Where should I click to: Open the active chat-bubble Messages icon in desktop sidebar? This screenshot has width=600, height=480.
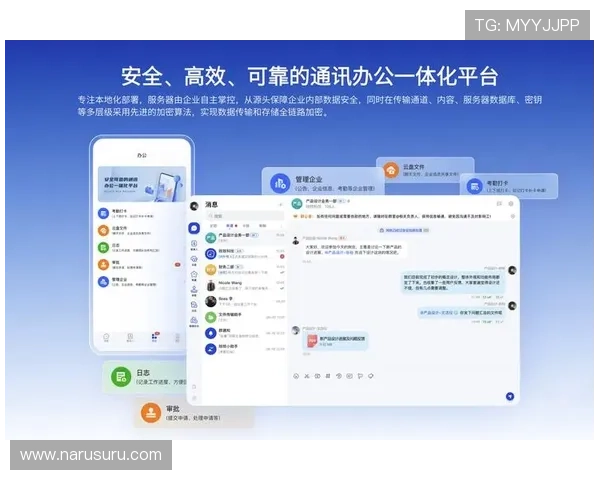coord(194,229)
